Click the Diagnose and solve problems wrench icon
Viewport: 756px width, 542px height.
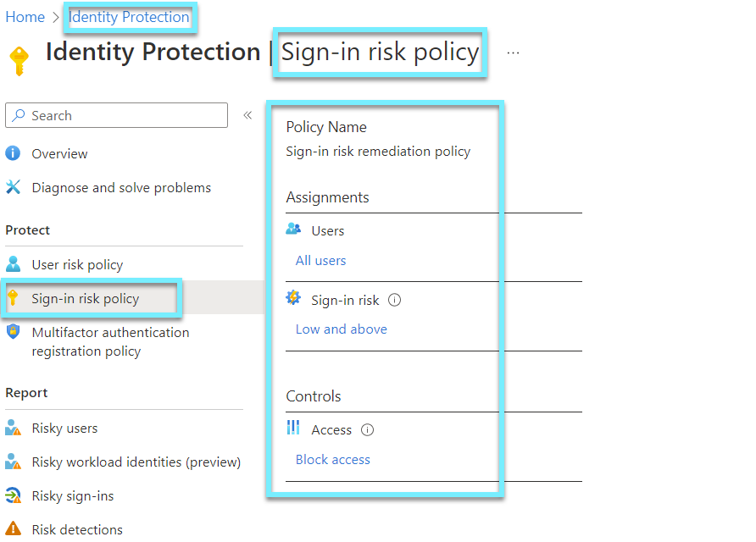coord(15,187)
